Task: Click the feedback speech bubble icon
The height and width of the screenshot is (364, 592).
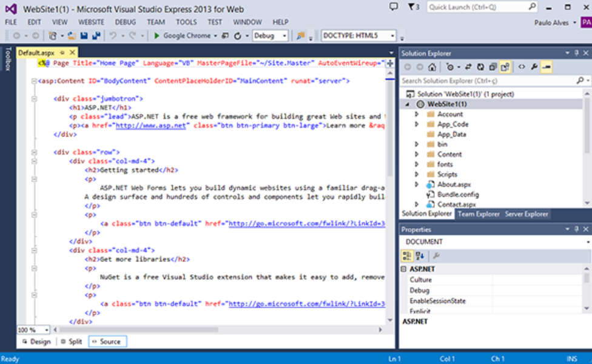Action: click(394, 7)
